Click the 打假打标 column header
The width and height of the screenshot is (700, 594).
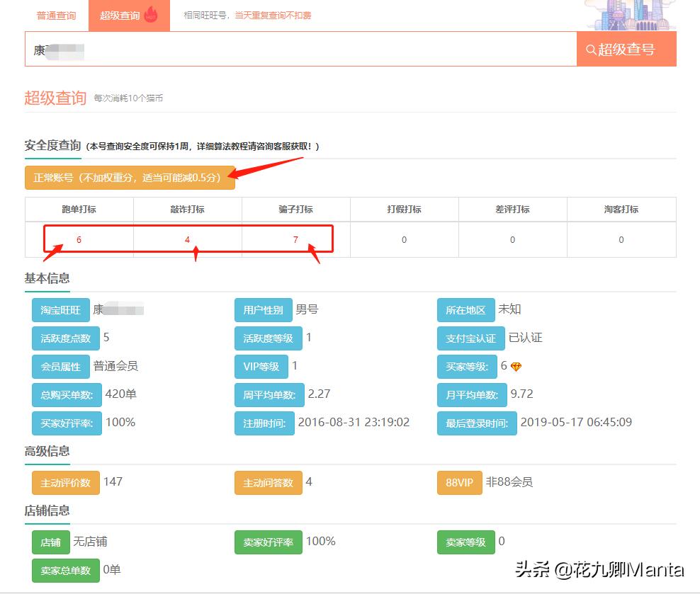[404, 209]
